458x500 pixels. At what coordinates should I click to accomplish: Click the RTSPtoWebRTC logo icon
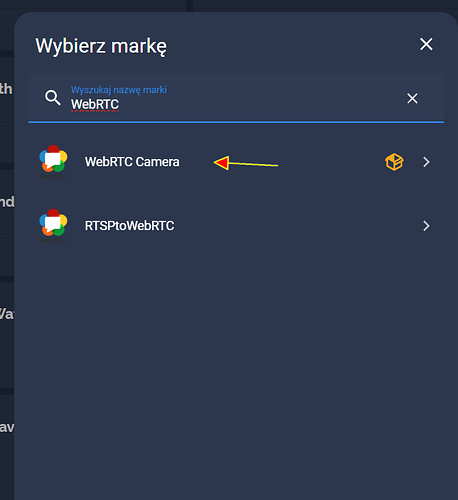(53, 226)
